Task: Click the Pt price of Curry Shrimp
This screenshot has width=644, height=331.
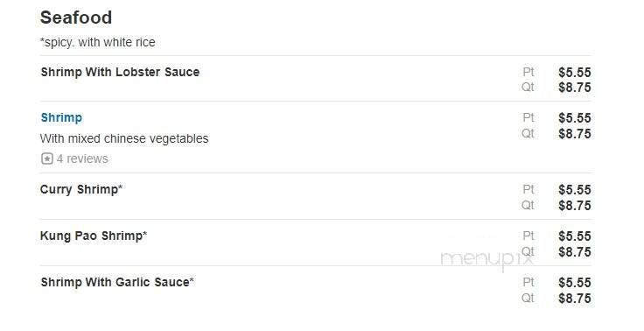Action: pos(574,190)
